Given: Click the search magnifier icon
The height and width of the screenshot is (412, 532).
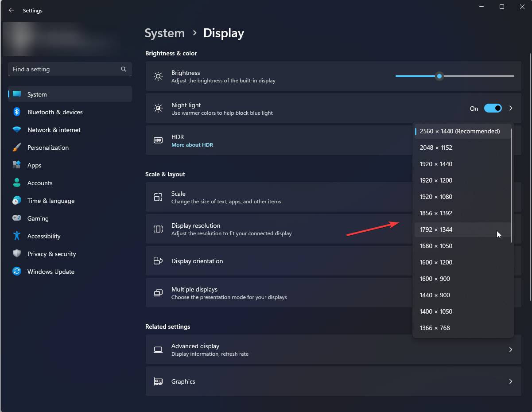Looking at the screenshot, I should [x=124, y=69].
